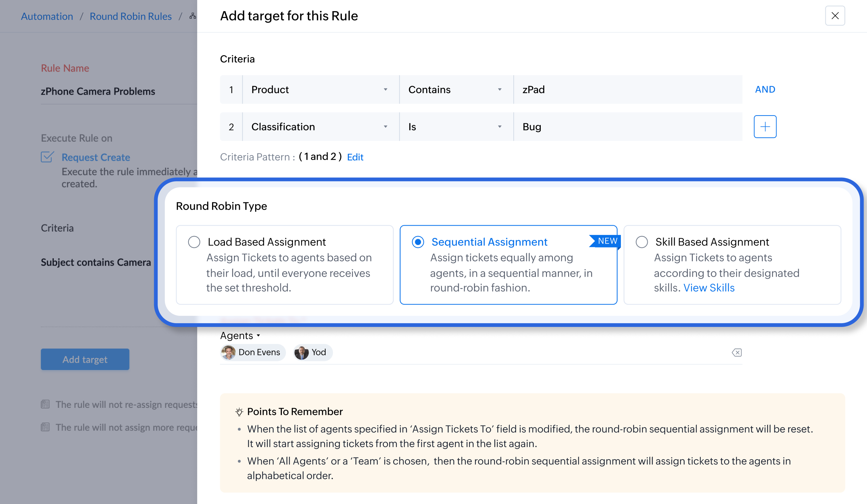This screenshot has width=867, height=504.
Task: Click the note icon beside re-assign message
Action: click(x=45, y=404)
